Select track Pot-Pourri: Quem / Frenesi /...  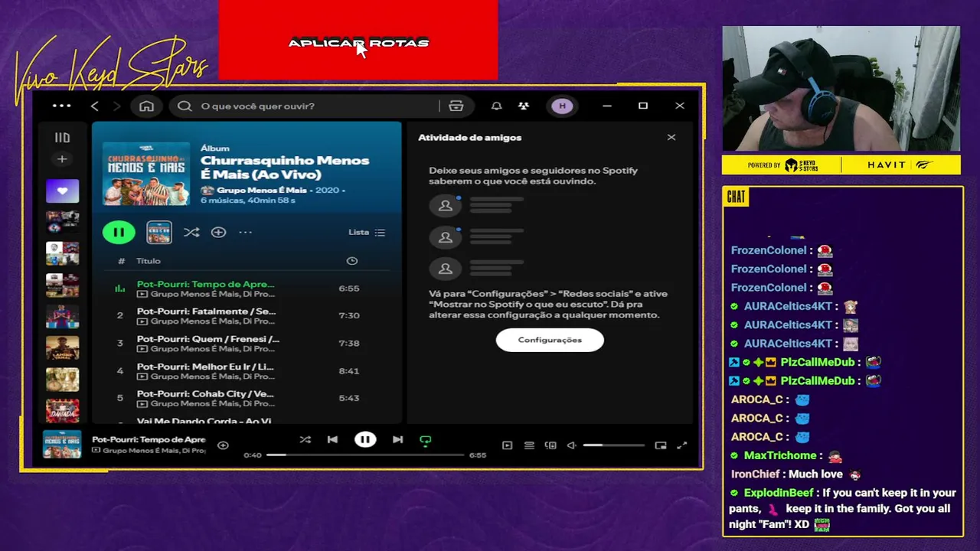tap(208, 339)
